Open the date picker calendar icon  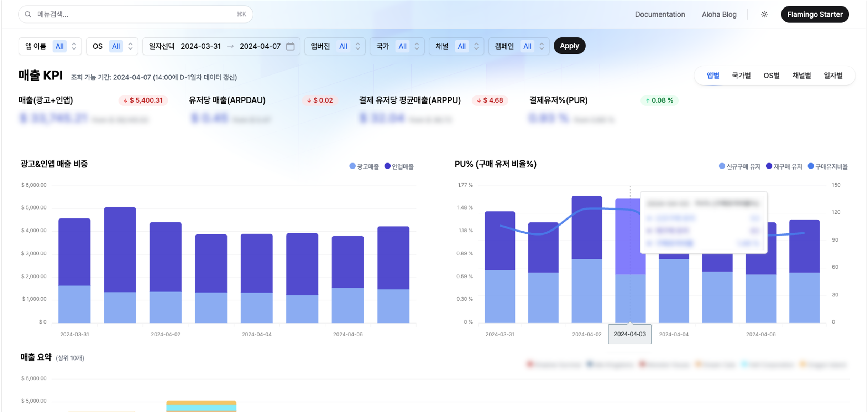pos(291,46)
